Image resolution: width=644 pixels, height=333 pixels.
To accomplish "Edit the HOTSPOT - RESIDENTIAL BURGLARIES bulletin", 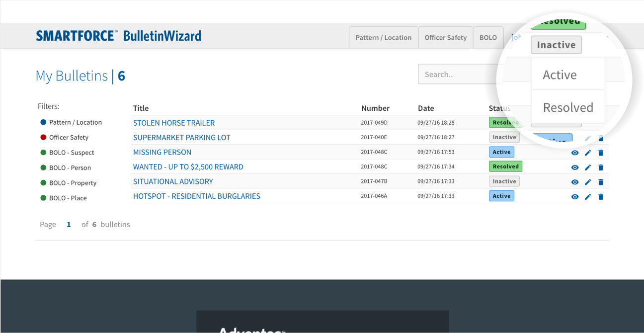I will 588,197.
